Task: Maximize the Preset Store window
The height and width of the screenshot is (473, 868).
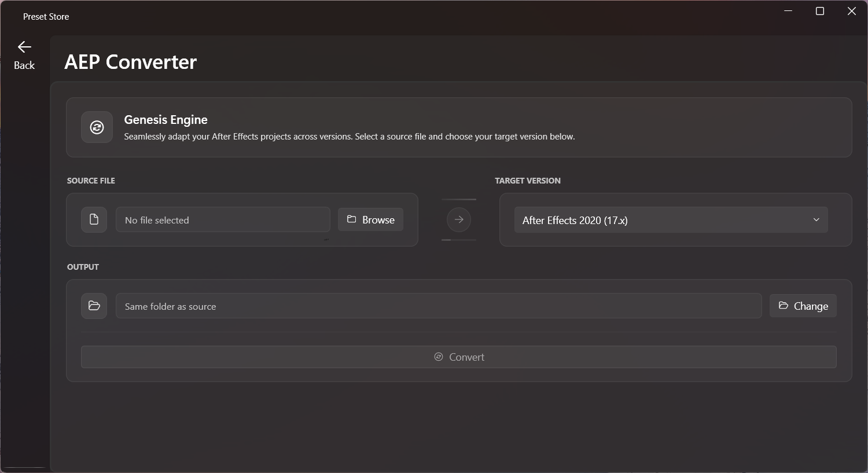Action: tap(819, 11)
